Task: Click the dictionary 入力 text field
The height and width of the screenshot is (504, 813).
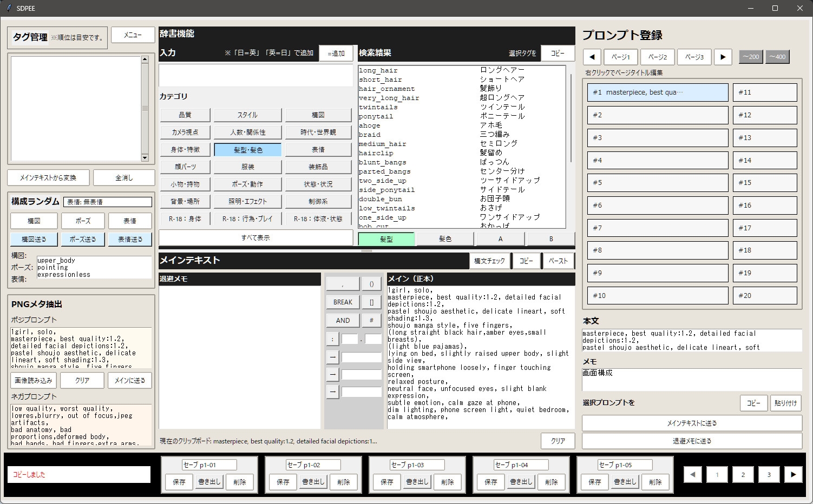Action: pyautogui.click(x=255, y=76)
